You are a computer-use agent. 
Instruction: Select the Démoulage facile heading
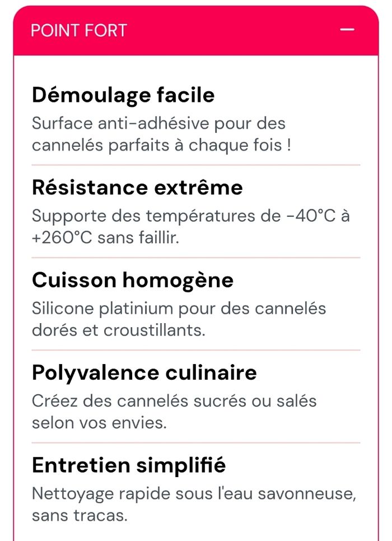tap(123, 95)
